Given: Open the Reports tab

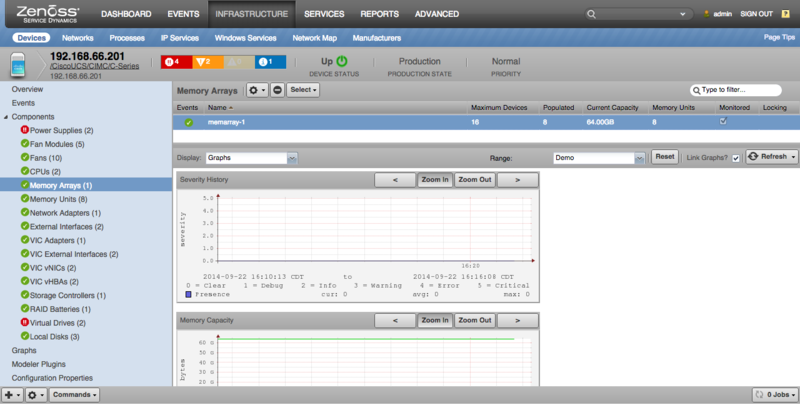Looking at the screenshot, I should (380, 14).
